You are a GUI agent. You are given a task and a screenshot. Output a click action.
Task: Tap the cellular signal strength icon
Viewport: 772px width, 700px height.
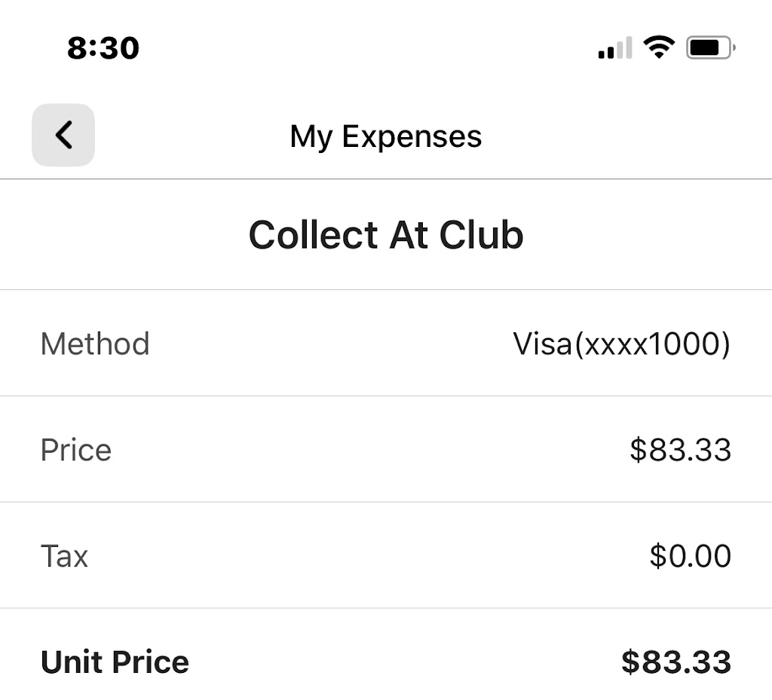[614, 49]
